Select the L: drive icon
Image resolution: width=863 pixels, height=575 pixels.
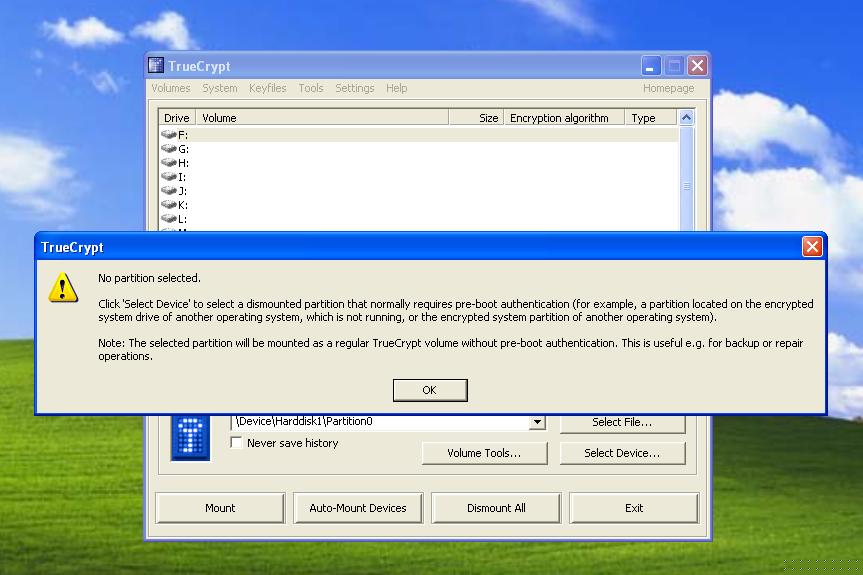point(169,218)
